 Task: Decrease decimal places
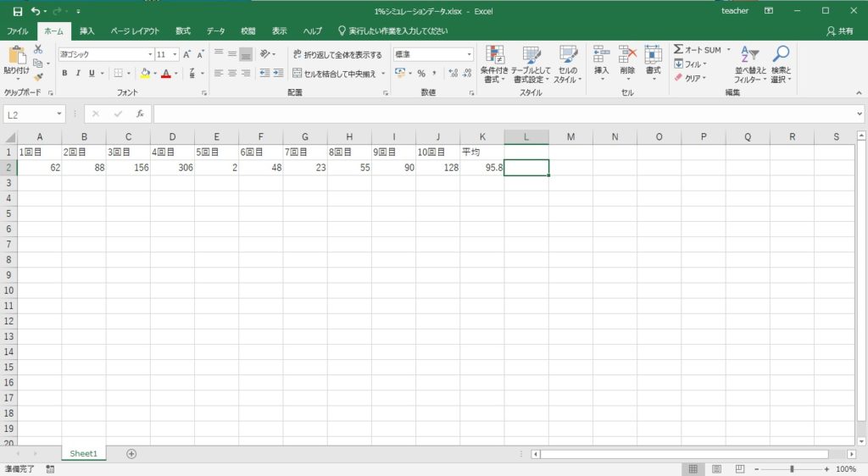(467, 73)
